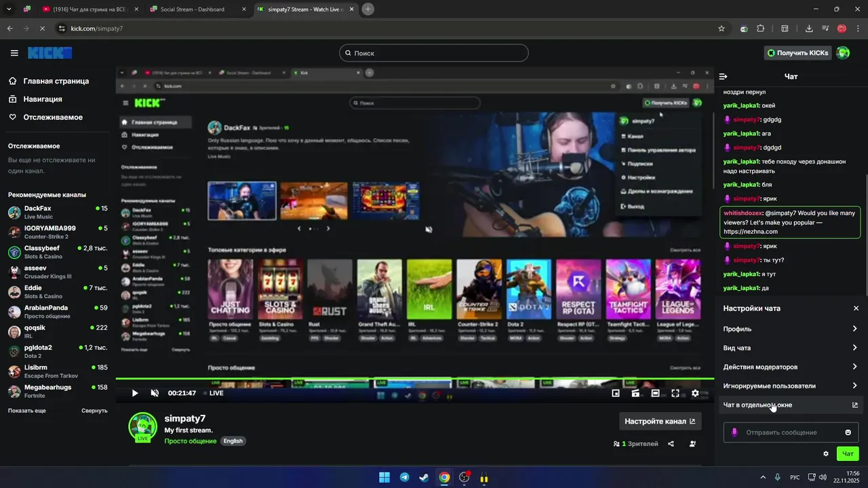Open the Chrome three-dot menu

(857, 28)
